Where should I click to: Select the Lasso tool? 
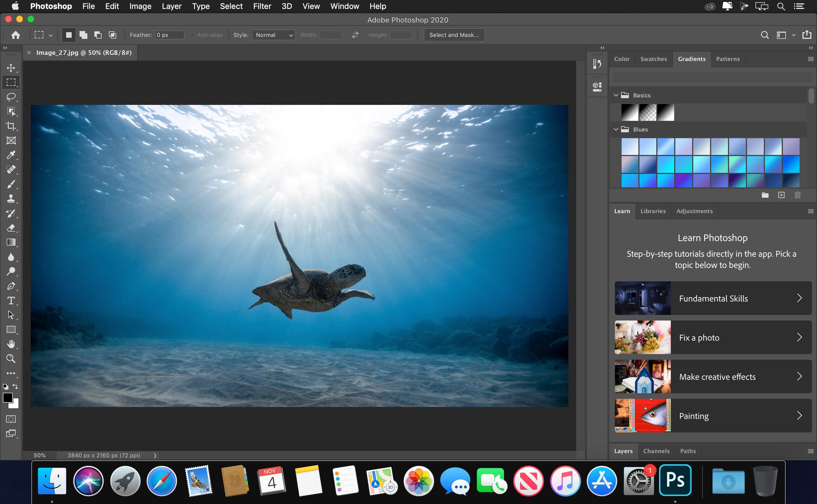11,96
